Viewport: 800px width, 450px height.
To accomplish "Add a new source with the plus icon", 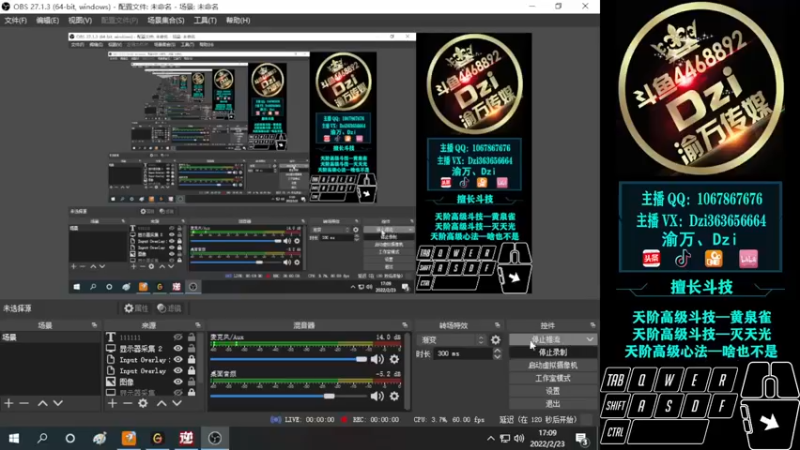I will point(112,404).
